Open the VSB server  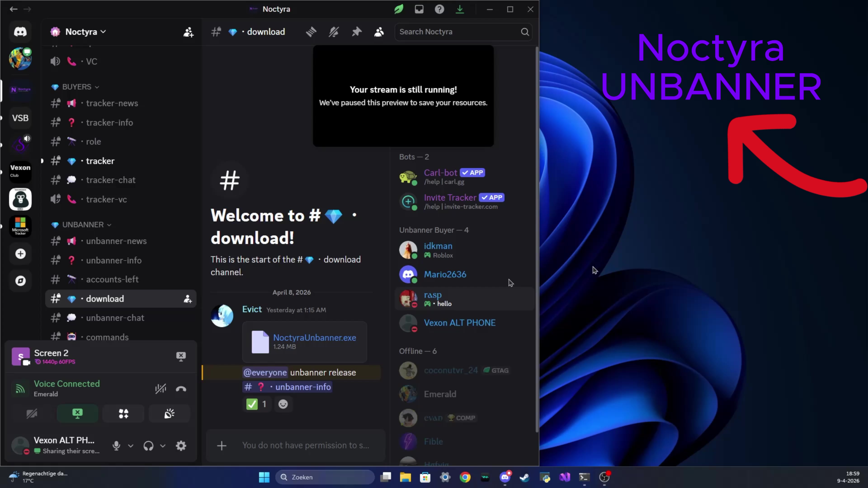[x=20, y=118]
